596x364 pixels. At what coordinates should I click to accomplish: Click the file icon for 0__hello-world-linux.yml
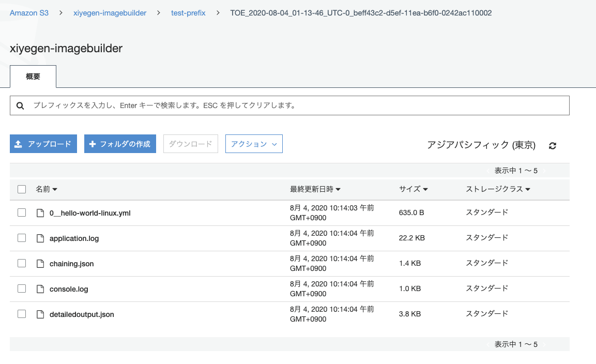pos(40,213)
